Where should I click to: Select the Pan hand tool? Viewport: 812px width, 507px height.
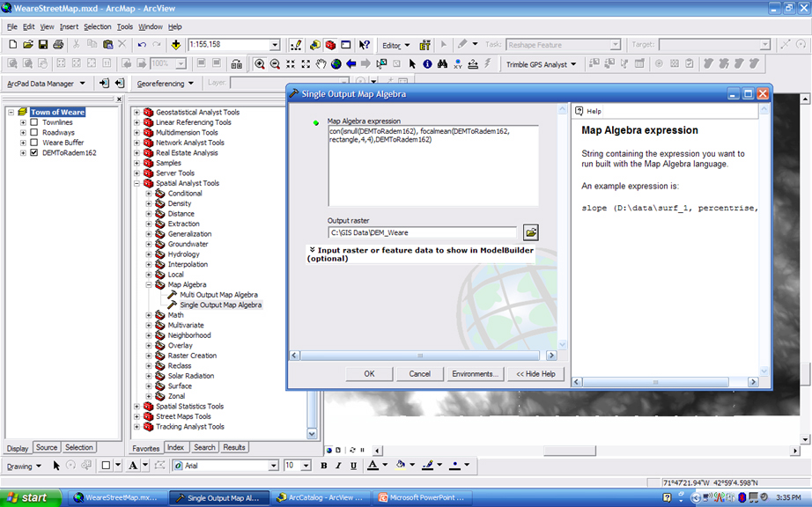321,64
